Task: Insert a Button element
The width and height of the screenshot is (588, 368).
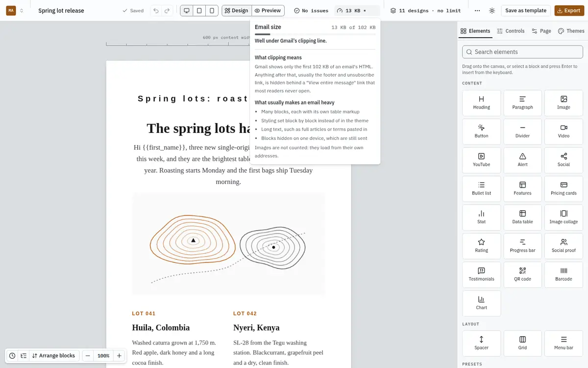Action: tap(482, 131)
